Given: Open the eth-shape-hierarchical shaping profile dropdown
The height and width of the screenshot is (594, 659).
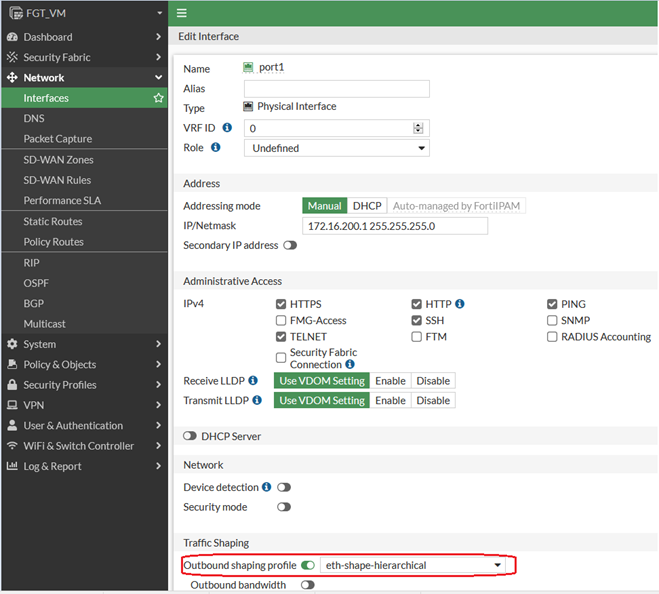Looking at the screenshot, I should coord(413,565).
